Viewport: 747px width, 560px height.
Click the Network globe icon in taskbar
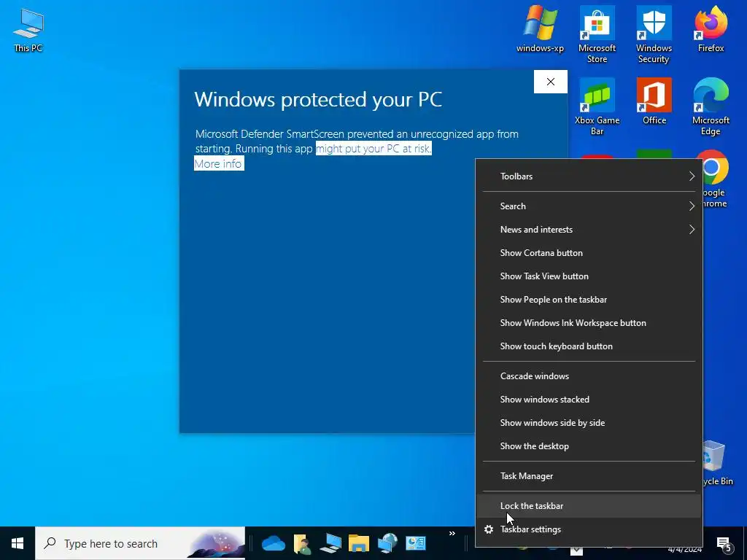[387, 543]
